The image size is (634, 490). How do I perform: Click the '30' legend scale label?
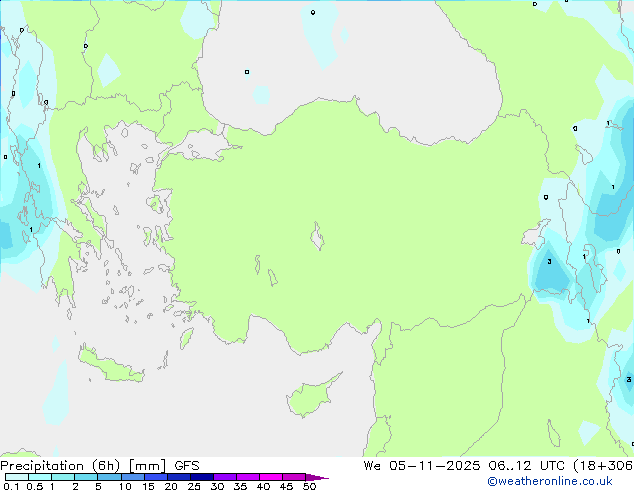[x=217, y=486]
